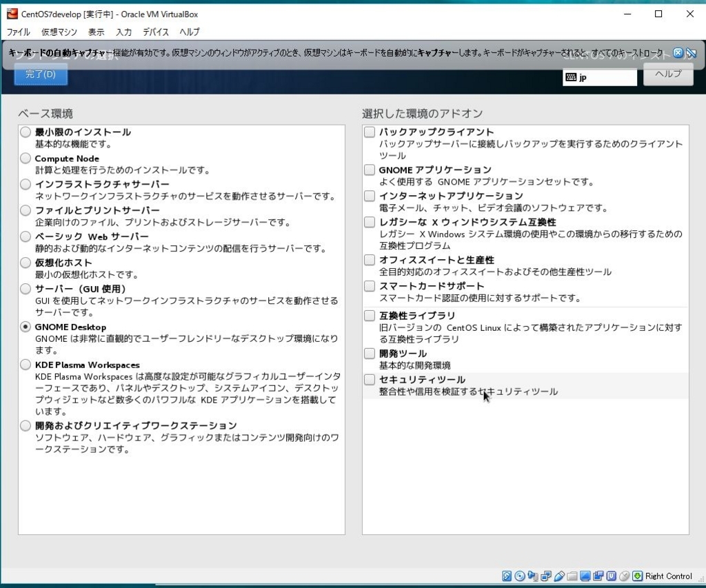Open the jp keyboard layout selector

(599, 77)
